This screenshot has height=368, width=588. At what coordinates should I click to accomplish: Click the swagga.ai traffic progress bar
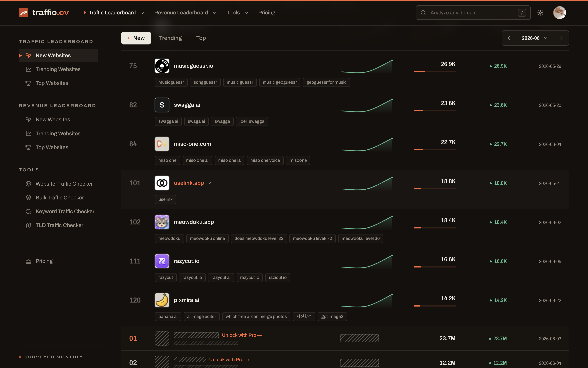pos(435,111)
